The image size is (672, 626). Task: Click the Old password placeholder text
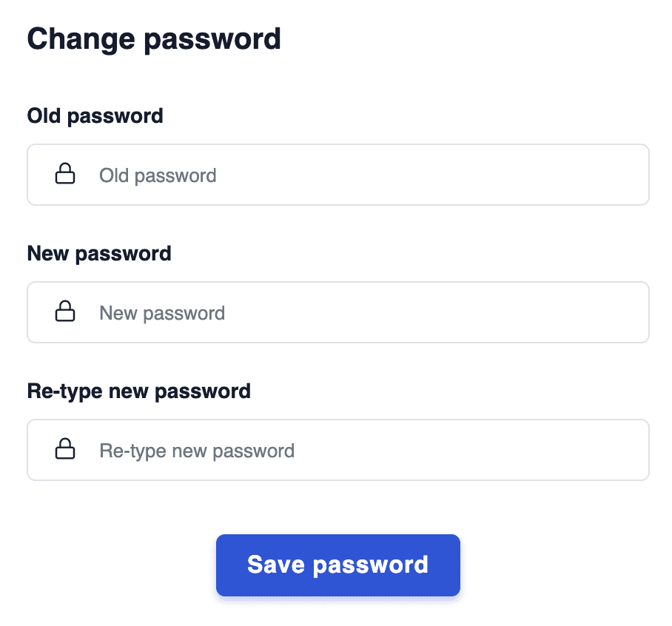point(158,175)
